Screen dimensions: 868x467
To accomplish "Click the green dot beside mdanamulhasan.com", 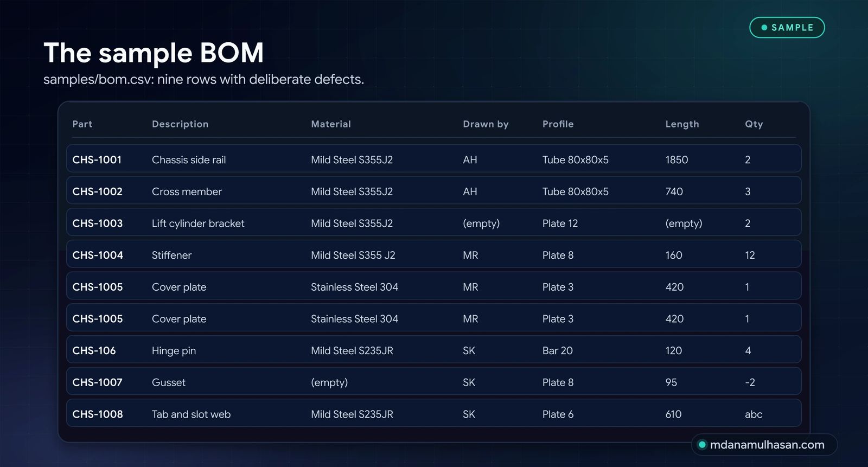I will coord(702,445).
